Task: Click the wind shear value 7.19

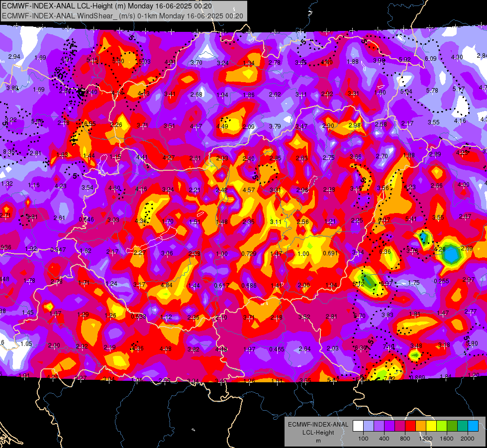Action: click(388, 346)
